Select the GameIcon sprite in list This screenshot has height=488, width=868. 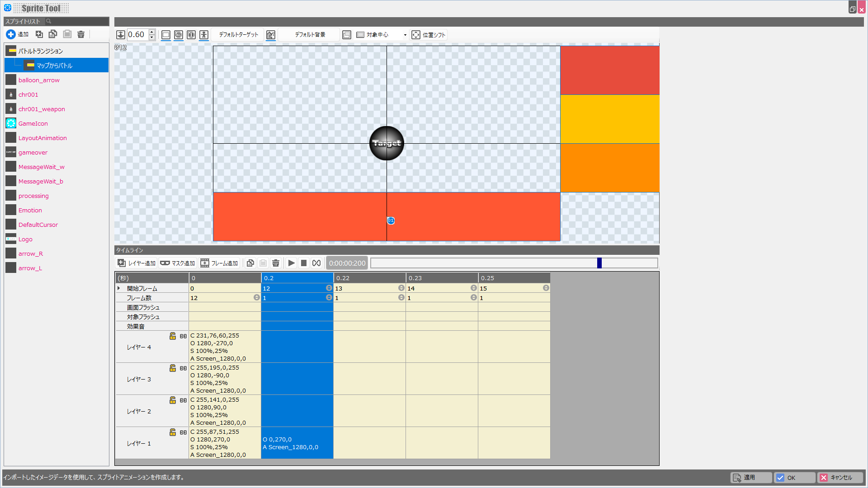[33, 123]
